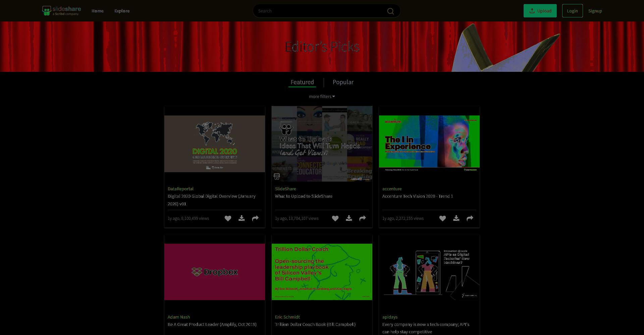Viewport: 644px width, 335px height.
Task: Open the What to Upload to SlideShare title
Action: (304, 196)
